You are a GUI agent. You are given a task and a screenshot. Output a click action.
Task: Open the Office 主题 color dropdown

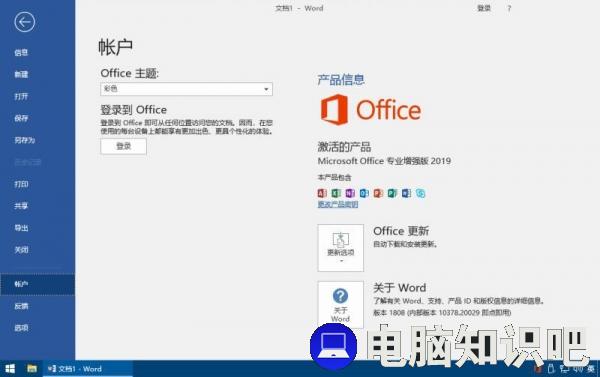coord(186,89)
